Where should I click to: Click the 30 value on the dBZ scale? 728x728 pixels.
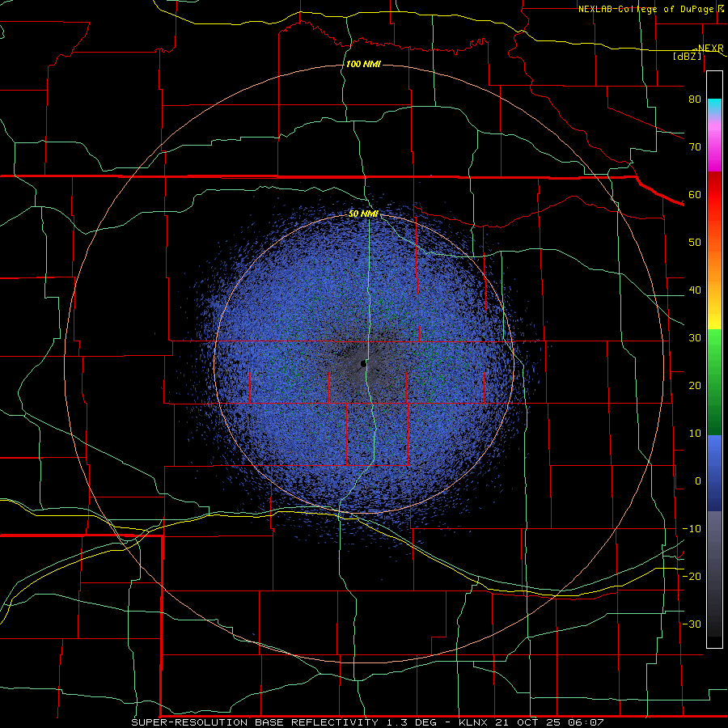tap(695, 338)
